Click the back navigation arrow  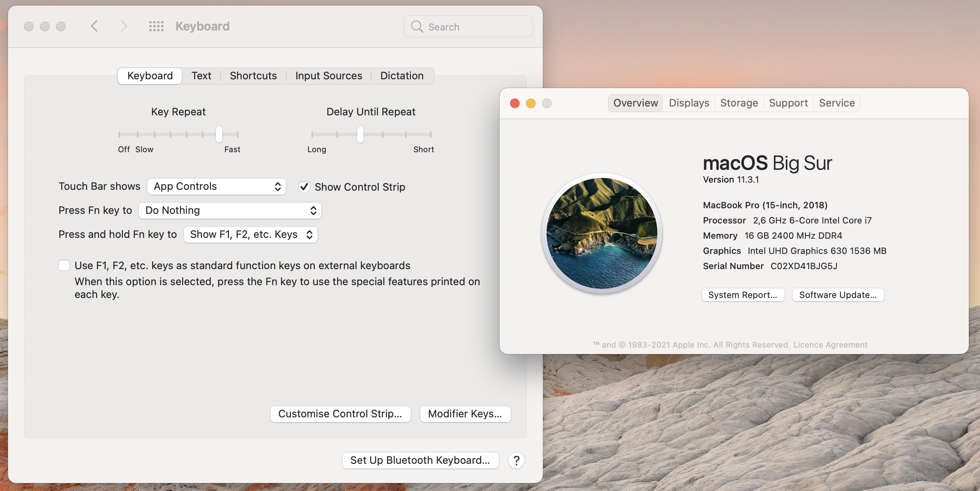(x=94, y=26)
